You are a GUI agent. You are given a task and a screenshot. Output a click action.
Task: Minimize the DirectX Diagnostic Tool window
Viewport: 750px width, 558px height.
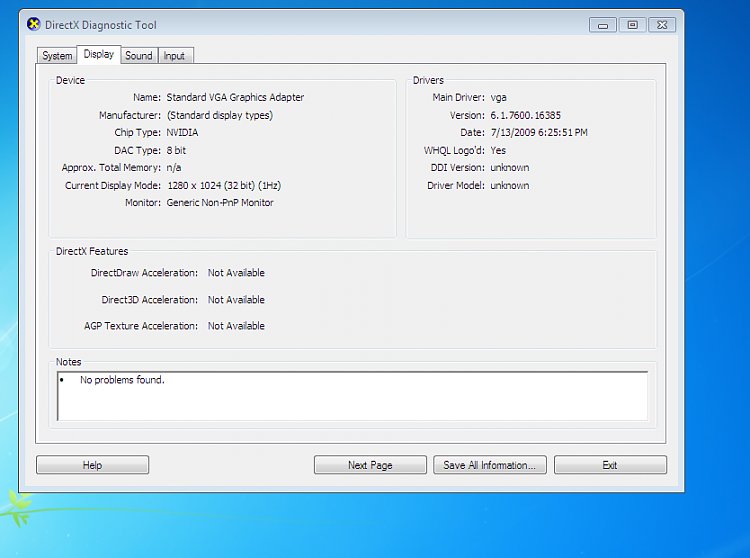click(603, 25)
